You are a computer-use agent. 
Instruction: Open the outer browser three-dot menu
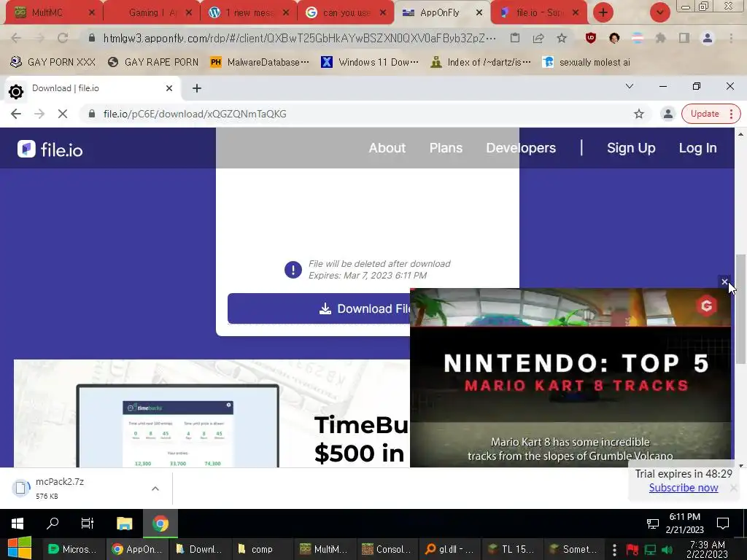[731, 38]
